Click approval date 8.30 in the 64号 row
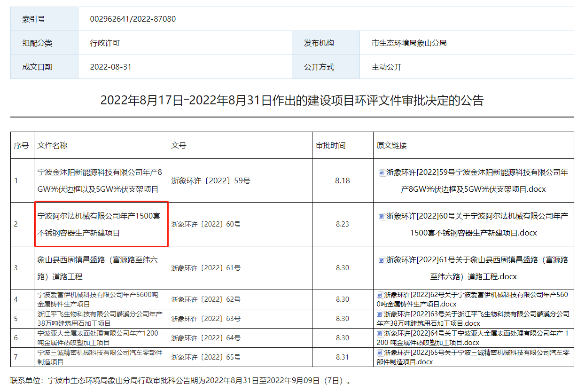 click(x=343, y=338)
